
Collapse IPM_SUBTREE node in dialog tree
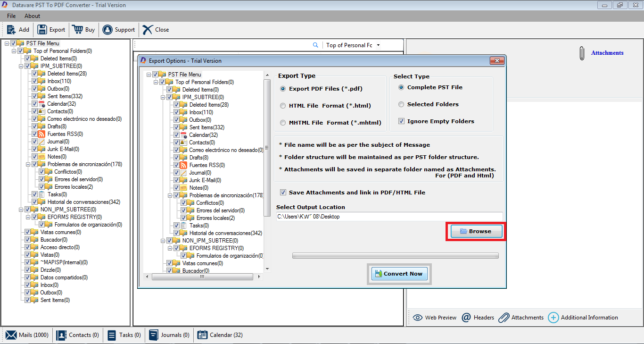[163, 97]
